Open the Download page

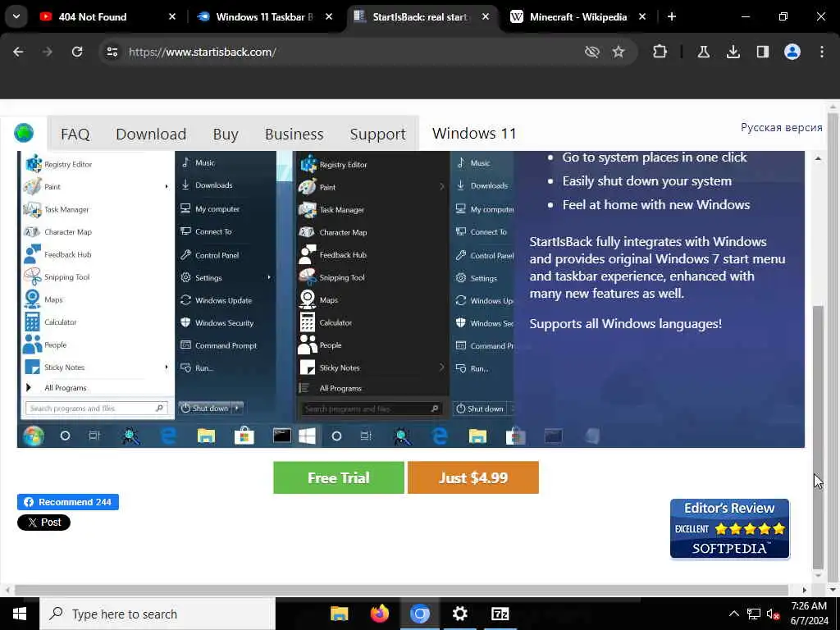151,134
